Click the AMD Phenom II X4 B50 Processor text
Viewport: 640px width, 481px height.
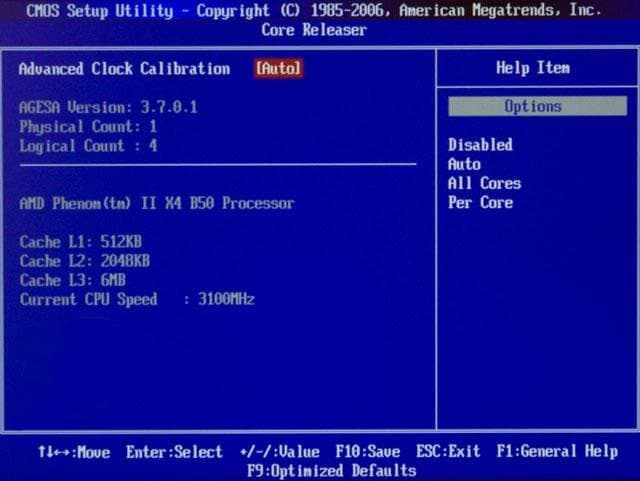point(157,203)
